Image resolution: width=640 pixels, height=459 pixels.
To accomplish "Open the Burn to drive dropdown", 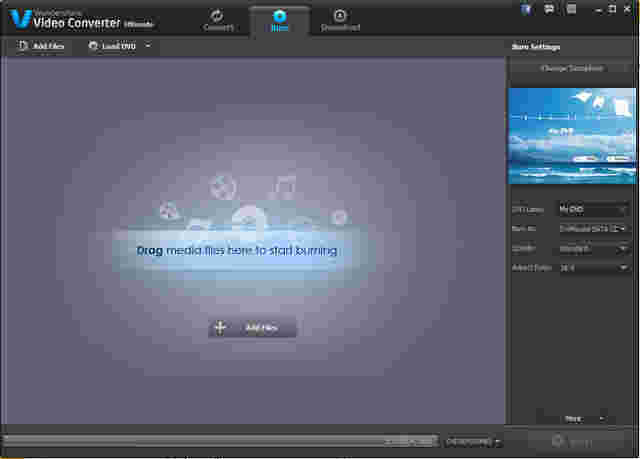I will [593, 228].
